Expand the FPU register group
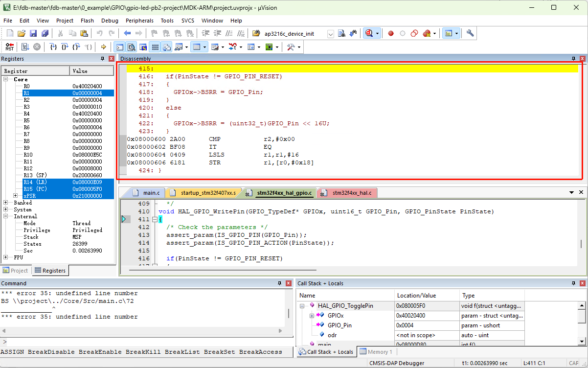The image size is (588, 368). pyautogui.click(x=6, y=257)
